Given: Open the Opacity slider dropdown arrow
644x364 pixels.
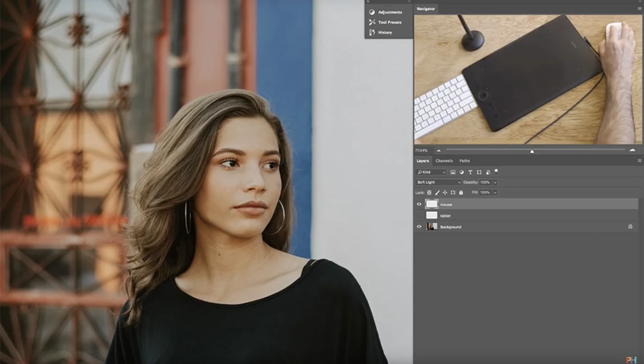Looking at the screenshot, I should pos(495,182).
